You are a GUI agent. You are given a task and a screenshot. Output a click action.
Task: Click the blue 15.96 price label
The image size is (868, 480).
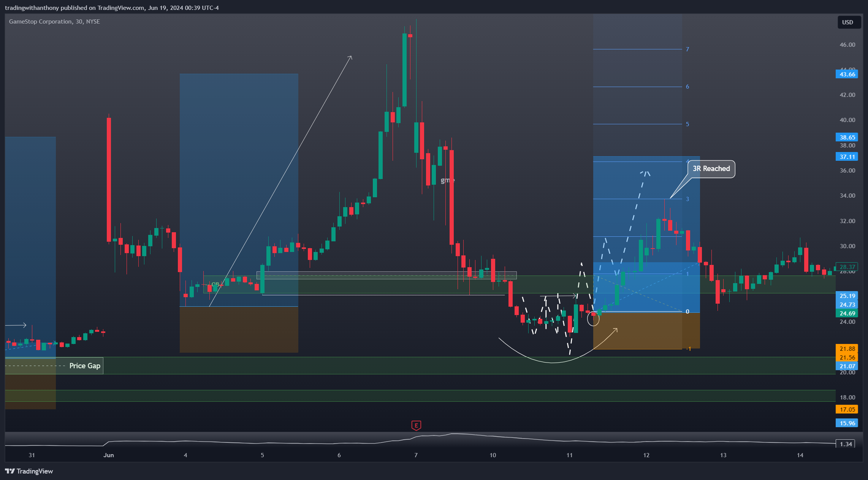tap(847, 423)
